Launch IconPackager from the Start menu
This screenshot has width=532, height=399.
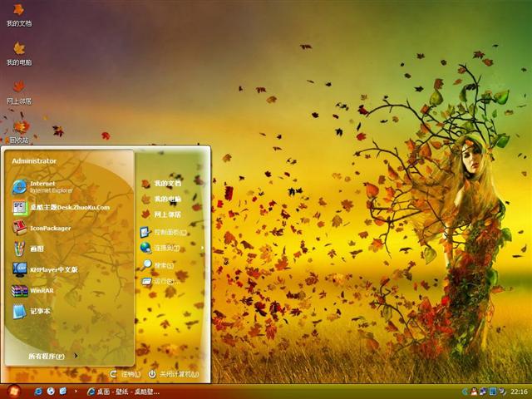pyautogui.click(x=42, y=228)
